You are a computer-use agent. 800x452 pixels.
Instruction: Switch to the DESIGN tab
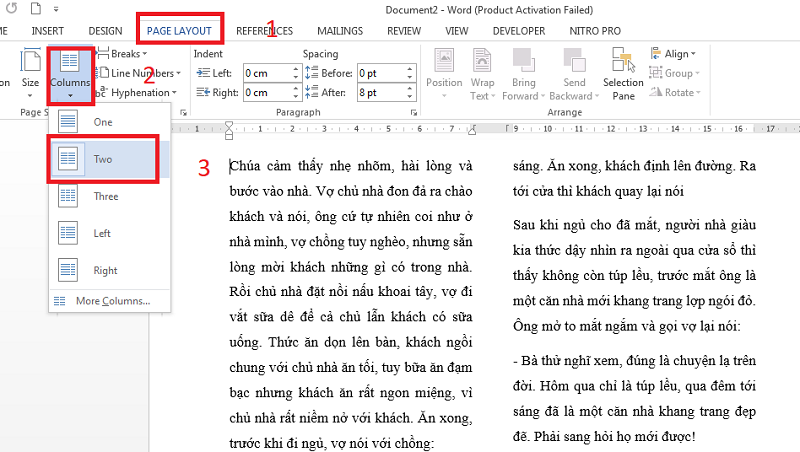tap(105, 31)
